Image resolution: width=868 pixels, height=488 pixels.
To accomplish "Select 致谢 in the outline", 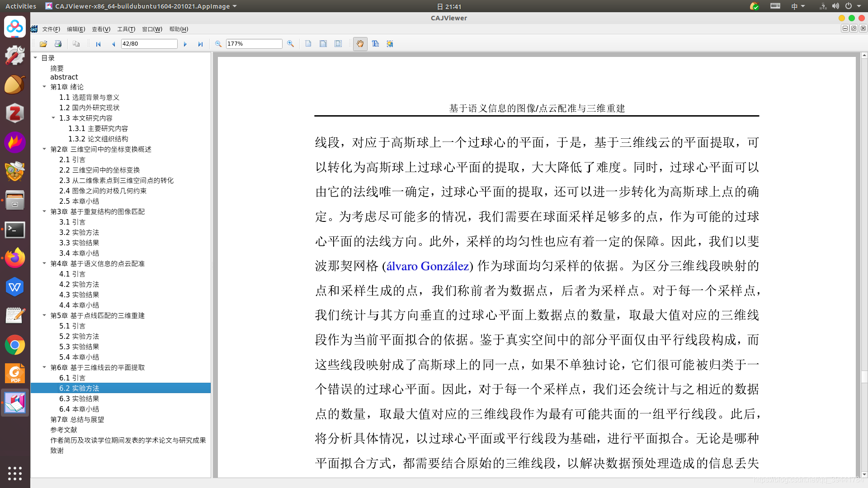I will coord(57,450).
